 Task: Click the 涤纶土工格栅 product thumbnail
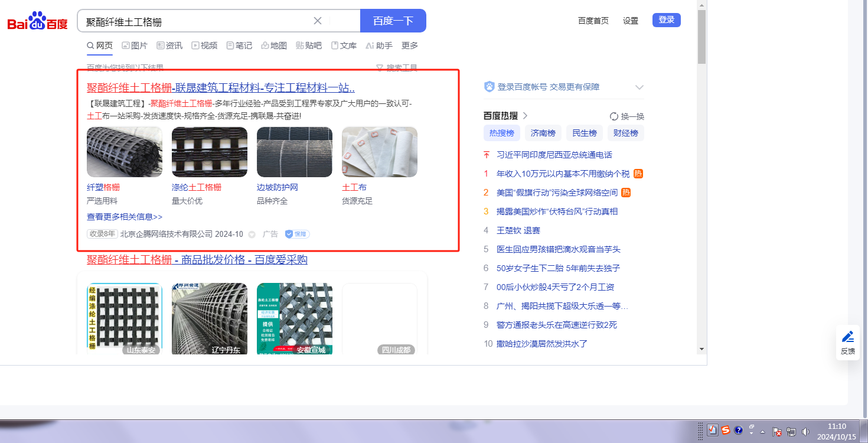coord(210,152)
